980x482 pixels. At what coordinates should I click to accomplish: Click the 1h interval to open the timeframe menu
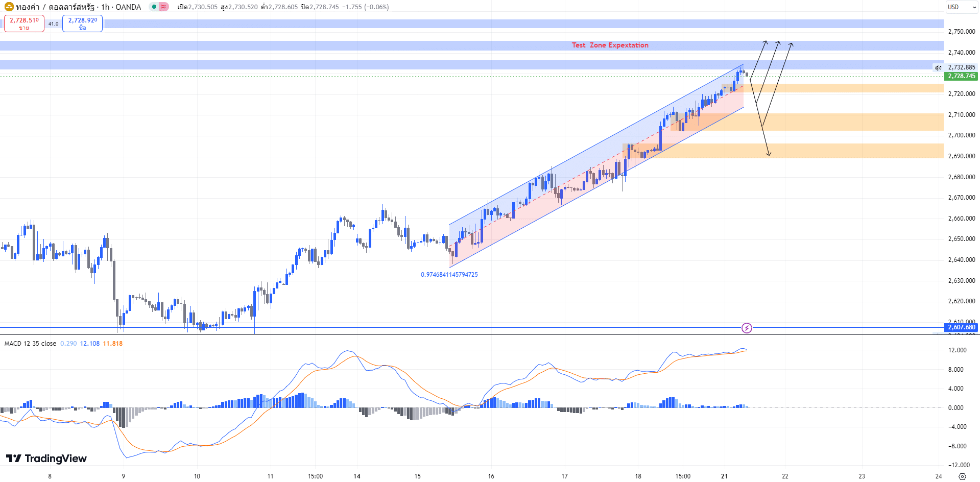pos(104,7)
